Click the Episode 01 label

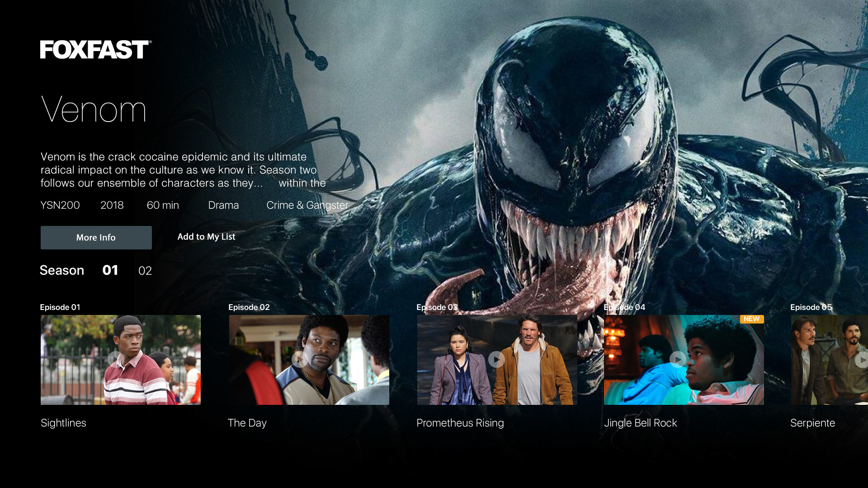point(60,307)
